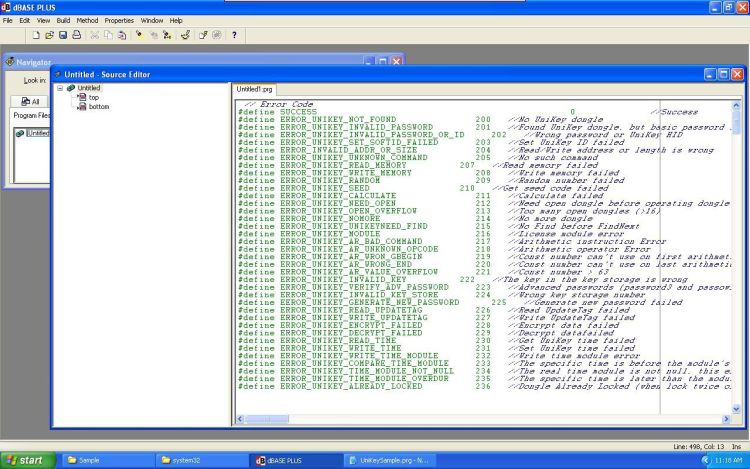Open the Window menu

(152, 21)
